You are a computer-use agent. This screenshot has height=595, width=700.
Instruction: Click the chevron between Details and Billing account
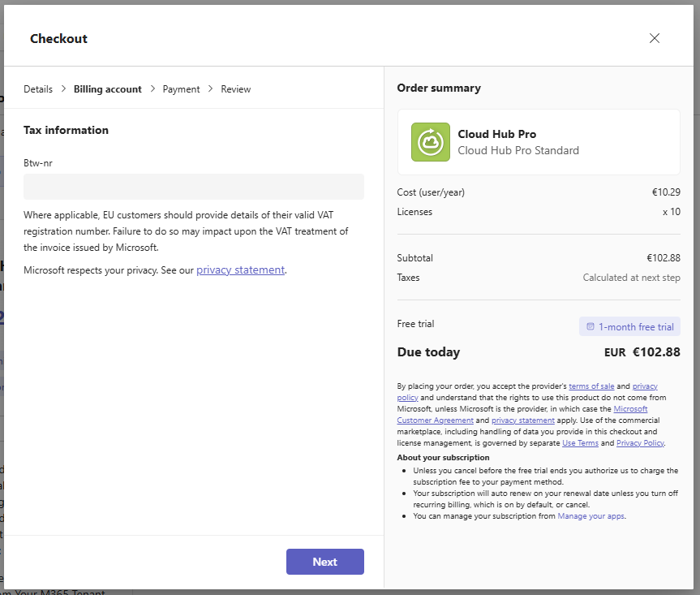point(63,89)
